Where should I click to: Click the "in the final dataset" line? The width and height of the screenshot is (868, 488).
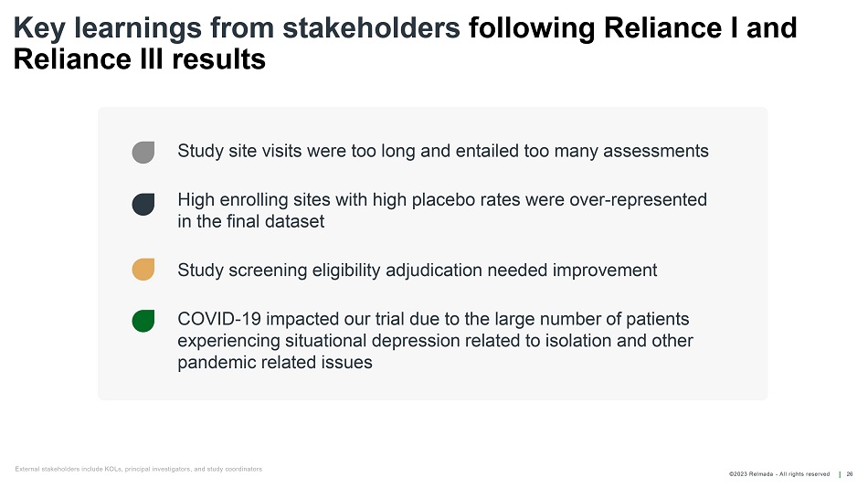point(250,221)
